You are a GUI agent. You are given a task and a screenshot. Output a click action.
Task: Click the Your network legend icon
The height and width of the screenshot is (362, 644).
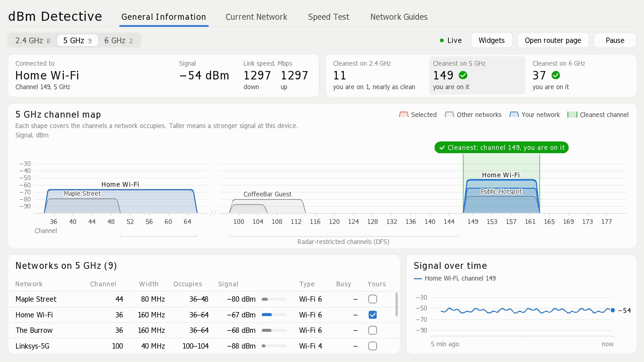click(514, 115)
